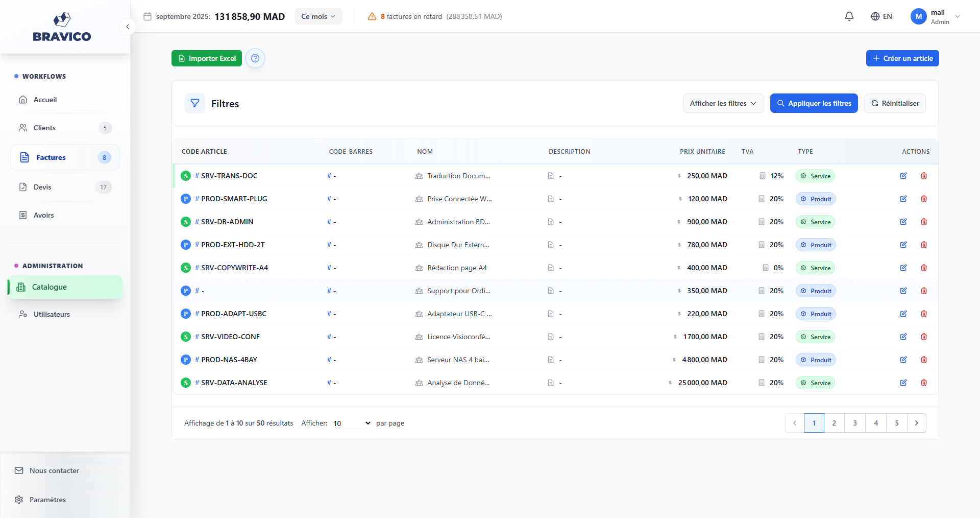The image size is (980, 518).
Task: Open Factures in the sidebar
Action: point(65,157)
